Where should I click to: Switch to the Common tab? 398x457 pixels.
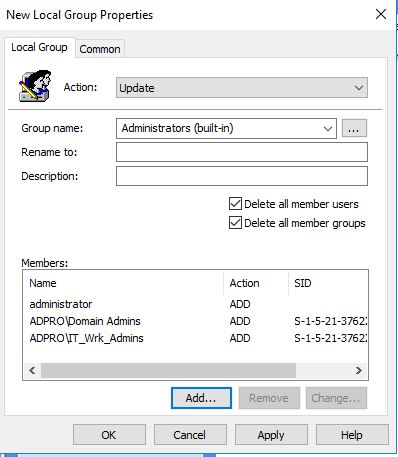pyautogui.click(x=100, y=49)
